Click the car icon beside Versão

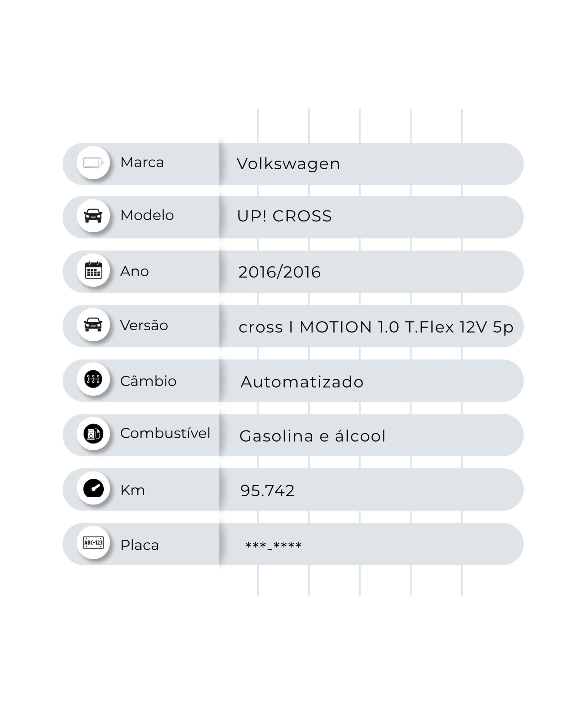coord(93,325)
